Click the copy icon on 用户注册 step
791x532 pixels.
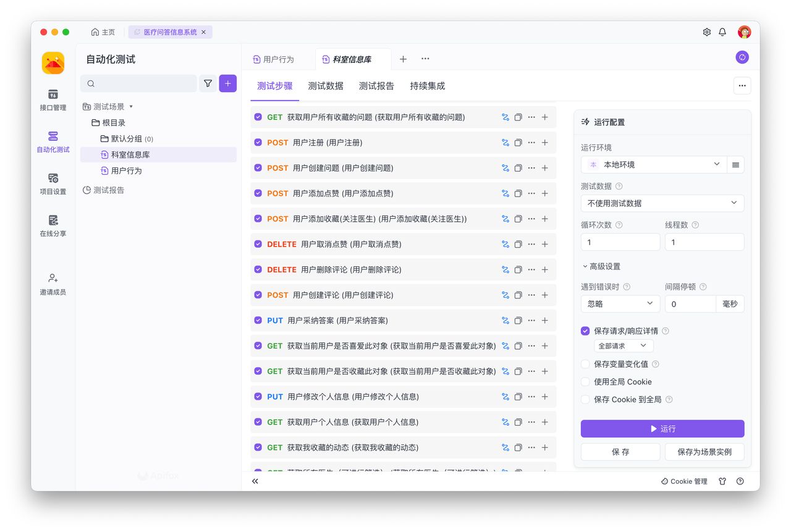click(x=518, y=143)
